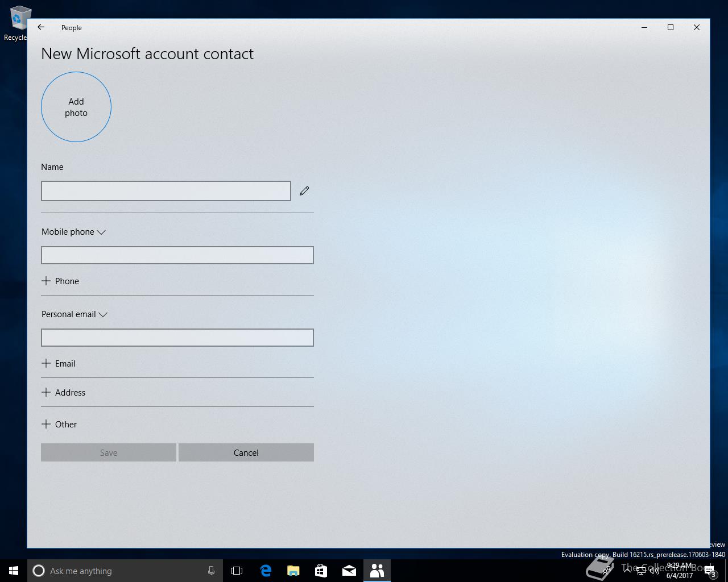Add another Email entry
The image size is (728, 582).
pos(59,364)
